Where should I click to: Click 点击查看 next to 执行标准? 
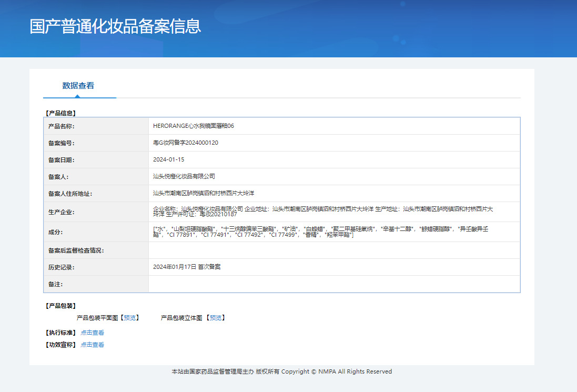[93, 333]
